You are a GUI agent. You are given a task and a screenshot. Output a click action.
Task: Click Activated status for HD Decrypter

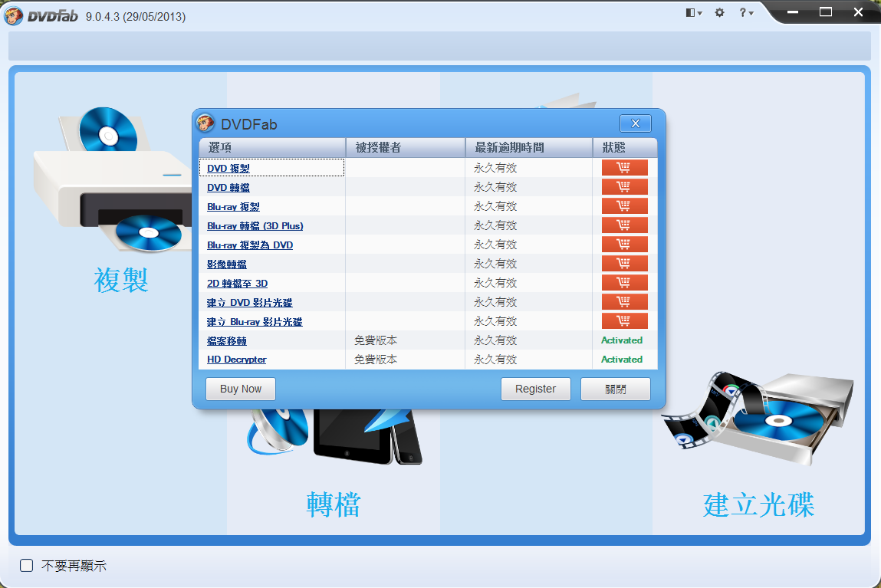(621, 360)
